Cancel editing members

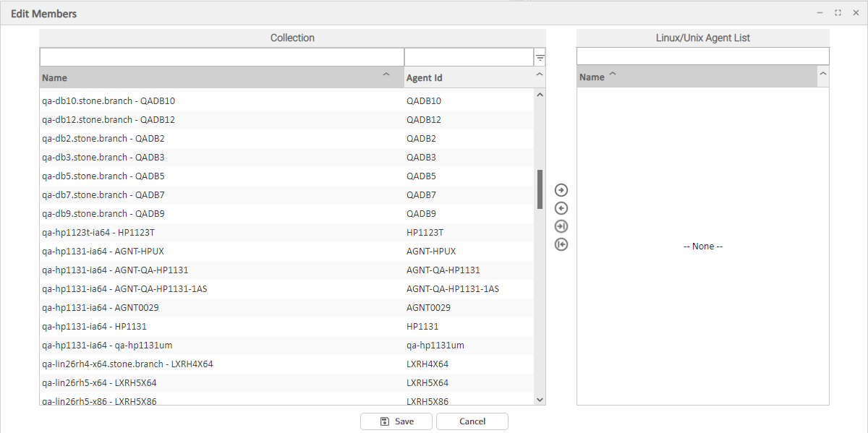(472, 421)
